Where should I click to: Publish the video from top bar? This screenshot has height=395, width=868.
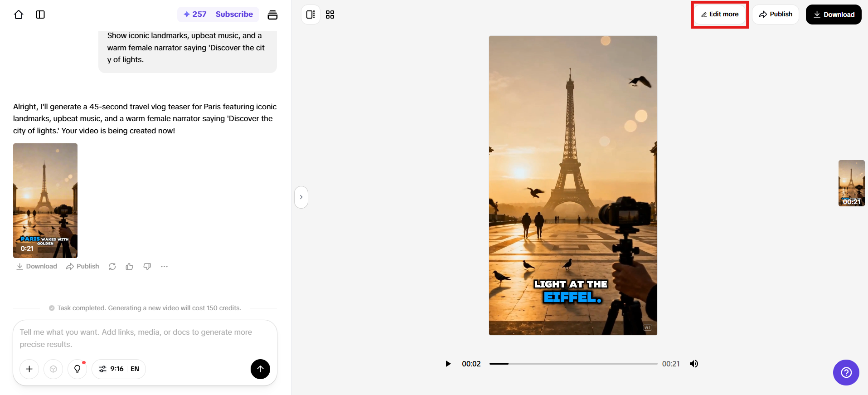pyautogui.click(x=776, y=15)
